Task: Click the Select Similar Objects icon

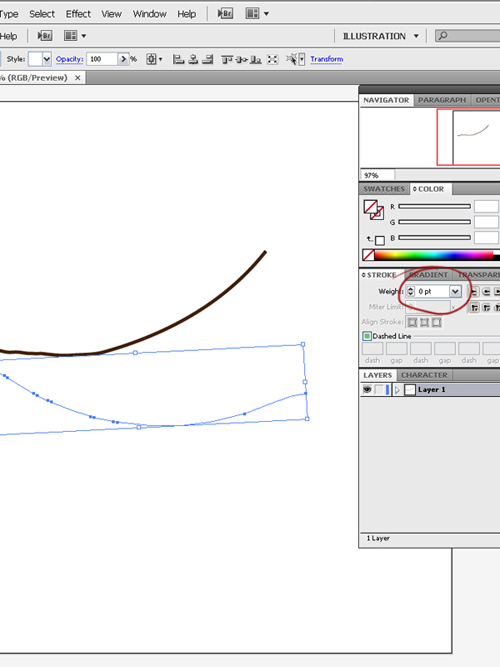Action: click(291, 59)
